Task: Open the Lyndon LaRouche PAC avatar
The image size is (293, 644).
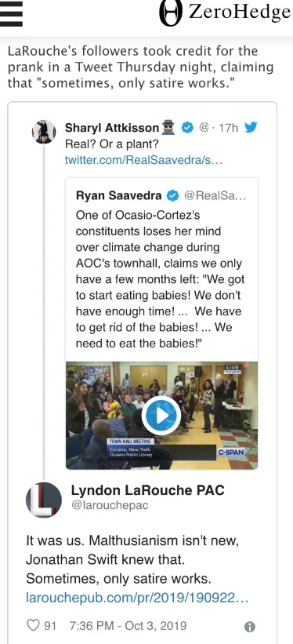Action: click(44, 500)
